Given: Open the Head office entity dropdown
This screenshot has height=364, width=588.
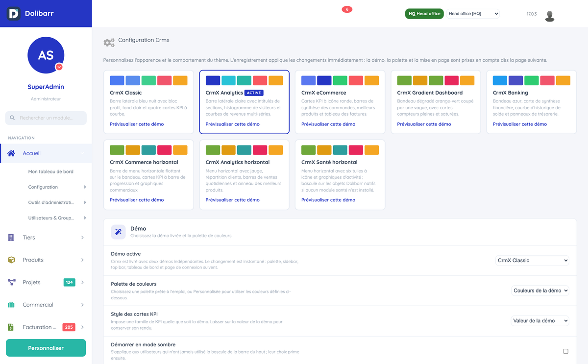Looking at the screenshot, I should coord(473,14).
